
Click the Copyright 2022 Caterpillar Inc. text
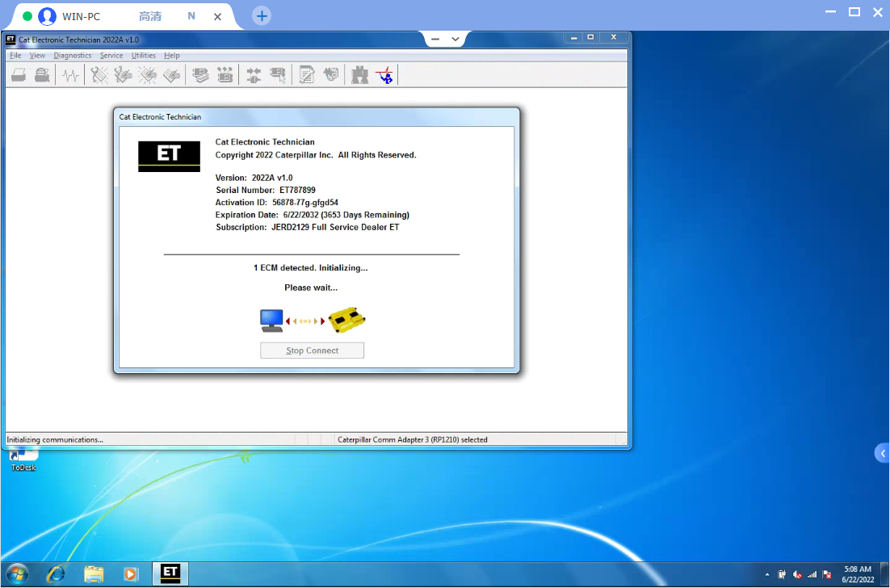[316, 155]
